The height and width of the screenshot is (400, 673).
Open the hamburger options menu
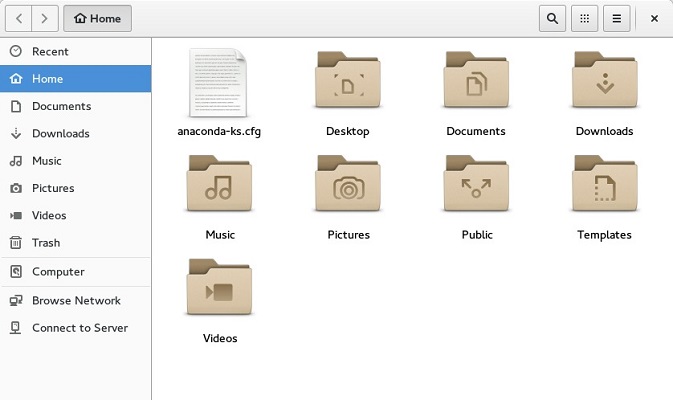point(617,18)
